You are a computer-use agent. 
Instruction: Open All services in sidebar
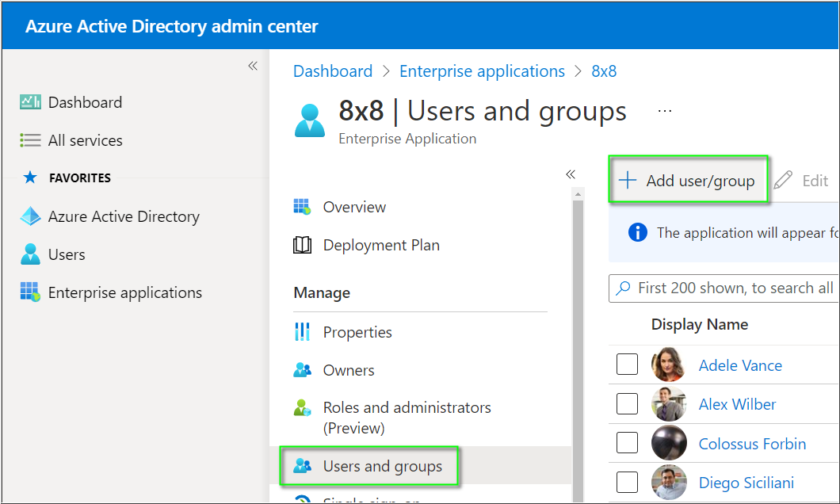click(x=85, y=140)
